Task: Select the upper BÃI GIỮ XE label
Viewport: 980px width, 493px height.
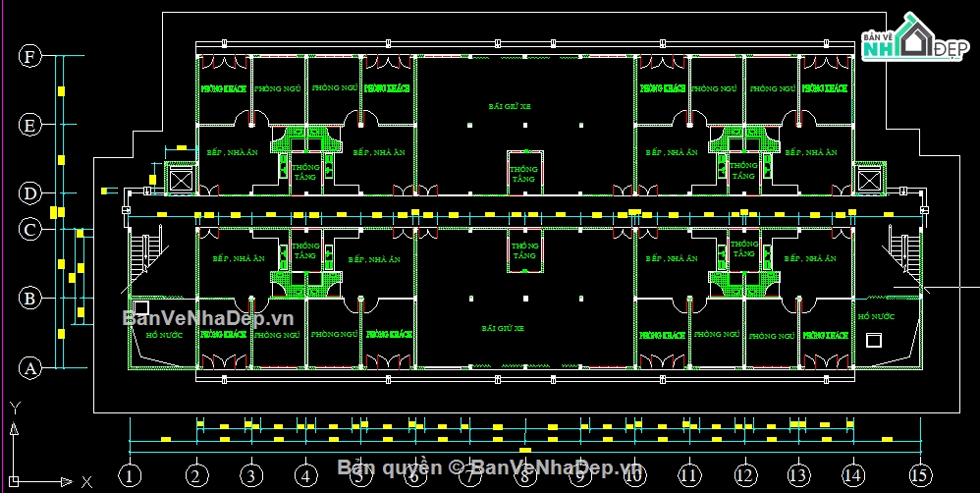Action: click(x=510, y=105)
